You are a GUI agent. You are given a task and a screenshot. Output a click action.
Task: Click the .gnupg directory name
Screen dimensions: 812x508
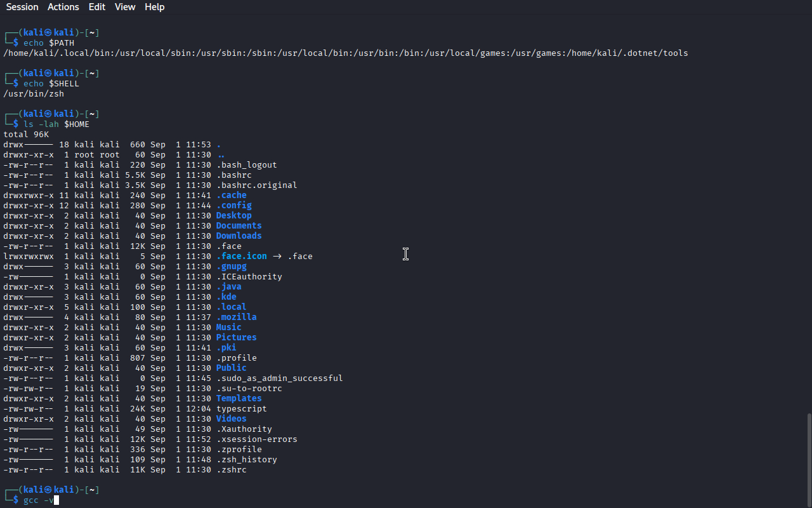tap(232, 267)
